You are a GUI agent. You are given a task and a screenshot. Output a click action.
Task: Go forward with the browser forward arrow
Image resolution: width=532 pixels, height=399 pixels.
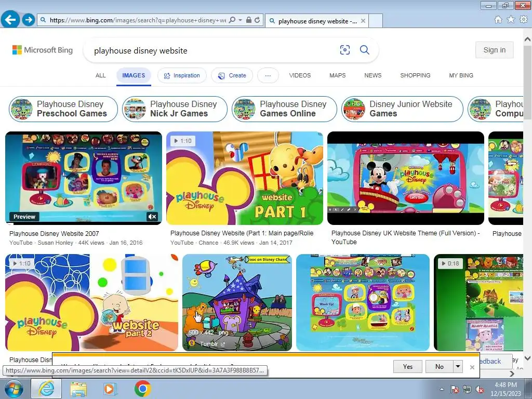pyautogui.click(x=29, y=20)
